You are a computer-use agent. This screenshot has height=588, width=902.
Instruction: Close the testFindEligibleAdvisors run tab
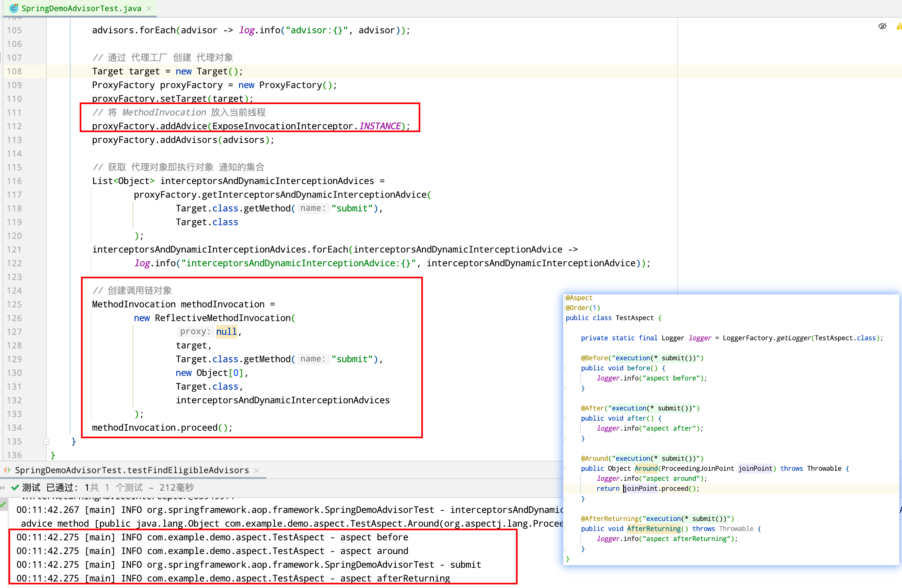click(x=257, y=470)
